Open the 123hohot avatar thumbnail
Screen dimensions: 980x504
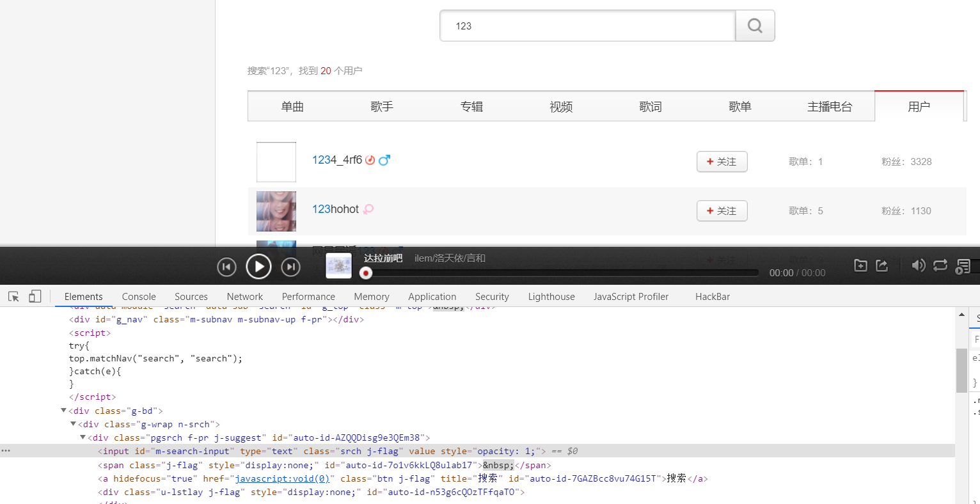point(276,211)
